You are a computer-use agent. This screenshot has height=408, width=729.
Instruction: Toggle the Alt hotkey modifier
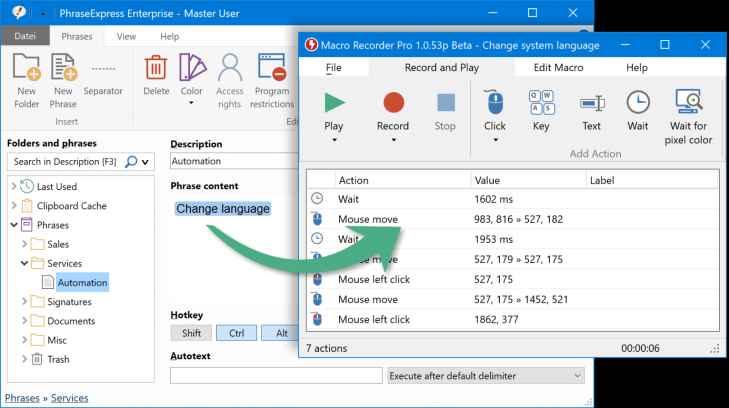pos(281,333)
